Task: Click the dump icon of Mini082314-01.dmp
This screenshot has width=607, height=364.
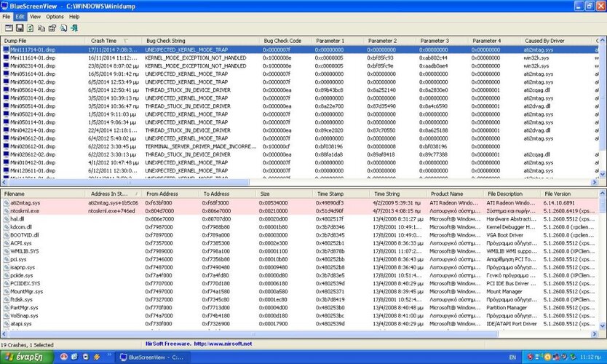Action: (x=7, y=66)
